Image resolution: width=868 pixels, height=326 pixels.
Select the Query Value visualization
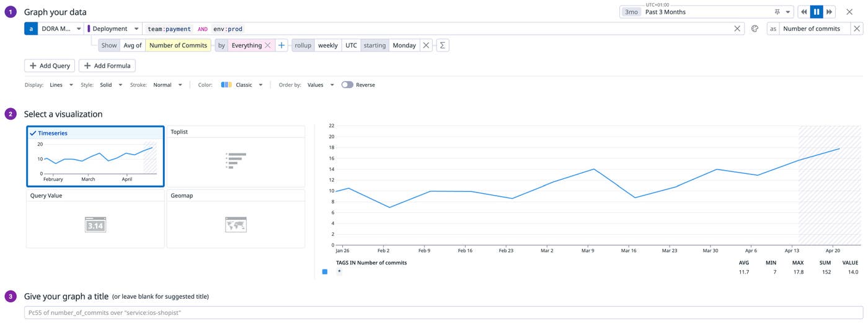[x=95, y=219]
